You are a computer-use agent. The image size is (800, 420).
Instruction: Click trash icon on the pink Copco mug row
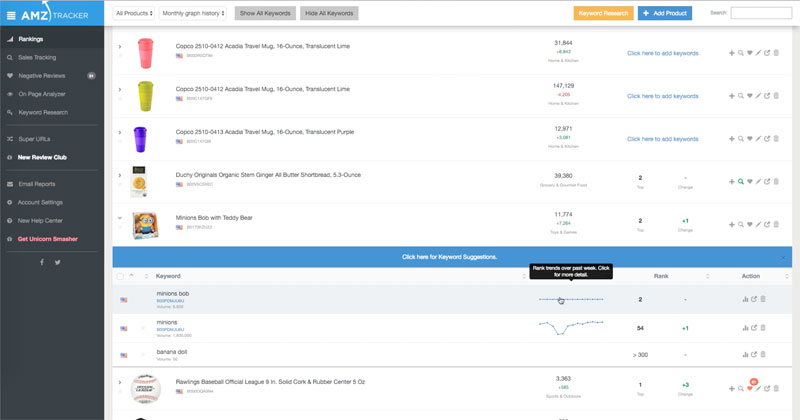click(776, 53)
